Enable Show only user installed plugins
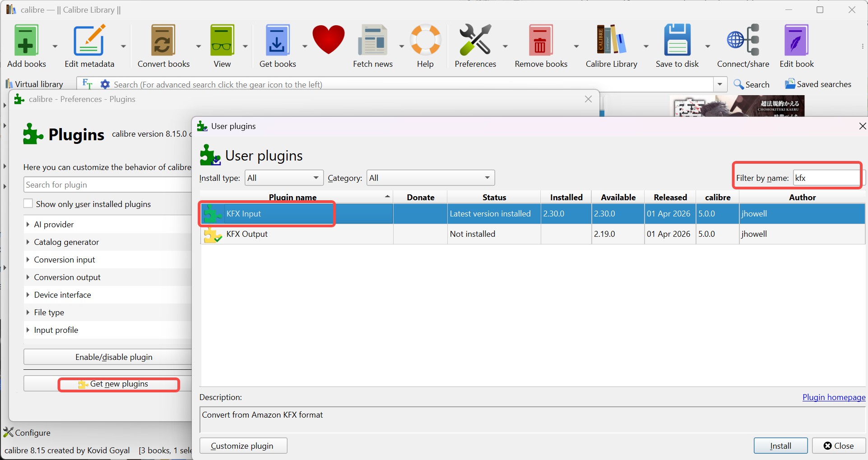This screenshot has width=868, height=460. pyautogui.click(x=28, y=203)
